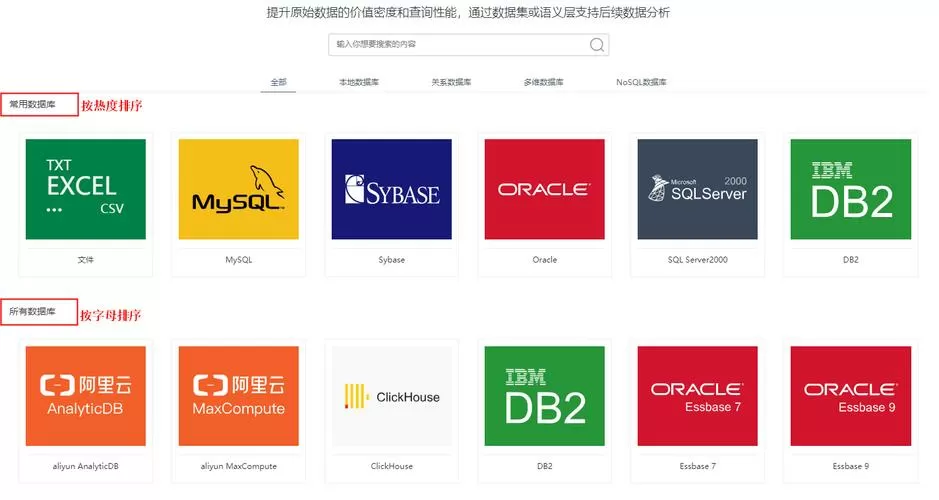Select the Oracle Essbase 9 tile
Viewport: 939px width, 500px height.
850,396
